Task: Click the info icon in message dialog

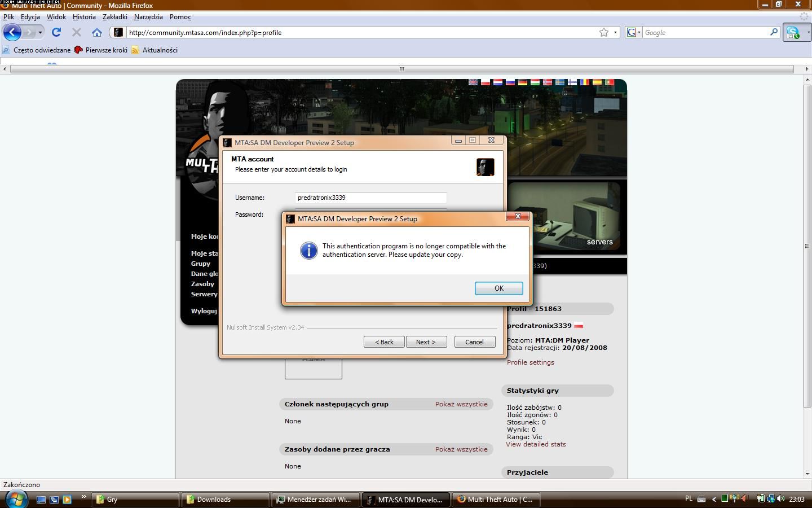Action: [308, 250]
